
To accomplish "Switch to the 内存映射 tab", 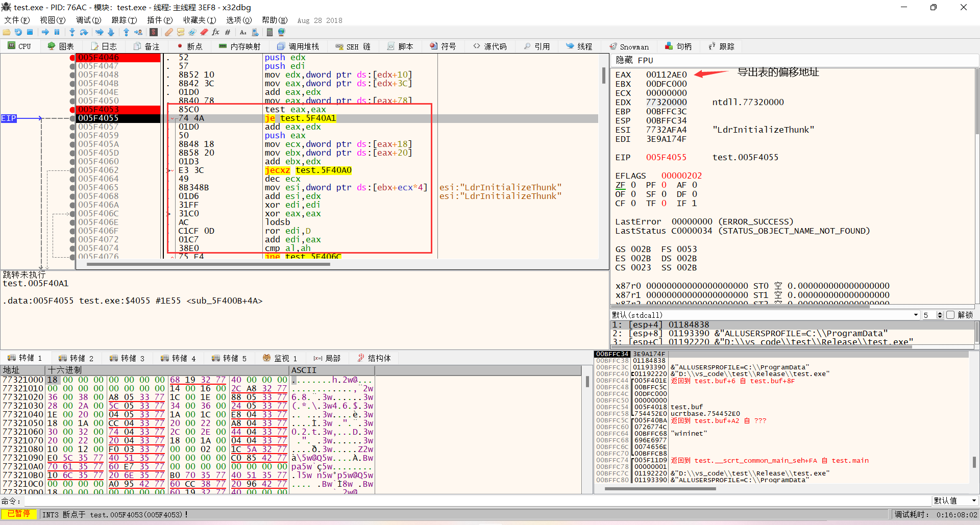I will (x=239, y=46).
